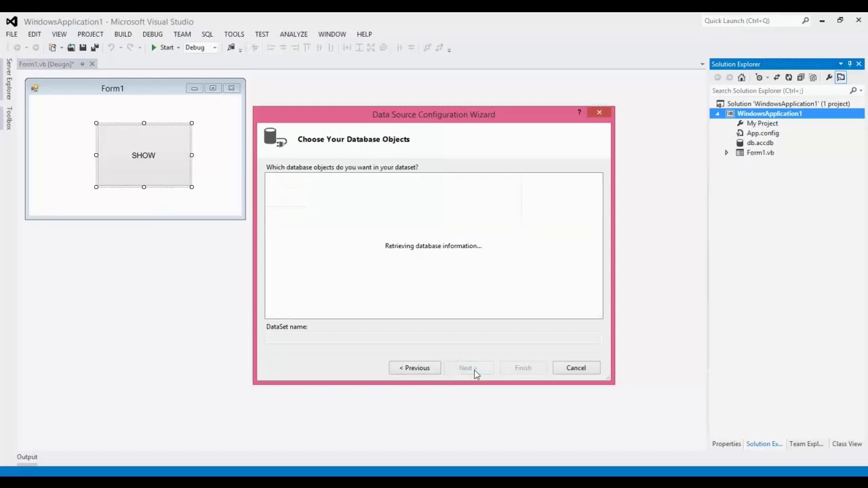Click the Visual Studio logo icon
Image resolution: width=868 pixels, height=488 pixels.
point(12,21)
